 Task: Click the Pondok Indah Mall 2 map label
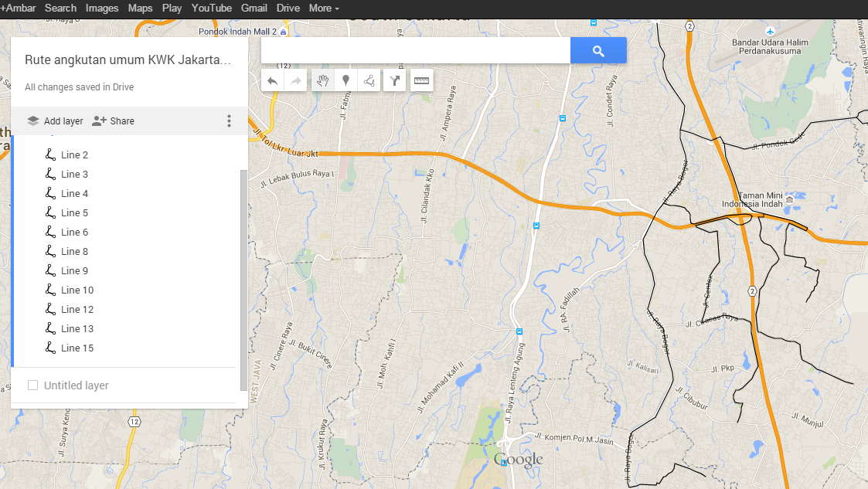[x=238, y=32]
